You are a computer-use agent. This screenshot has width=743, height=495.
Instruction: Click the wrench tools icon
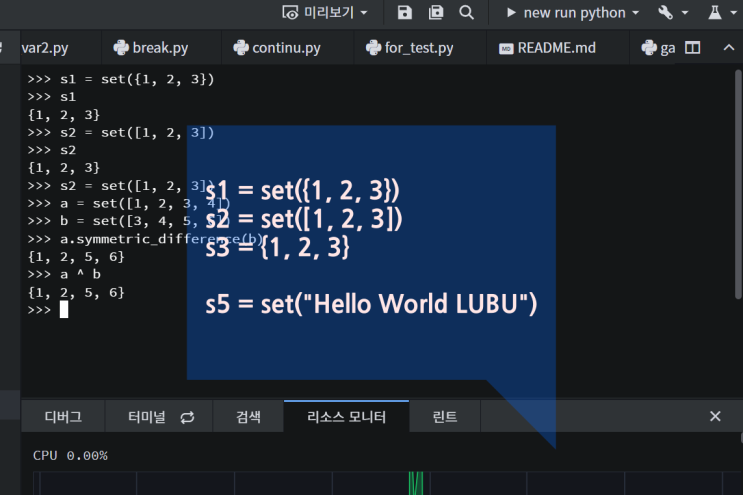point(665,12)
